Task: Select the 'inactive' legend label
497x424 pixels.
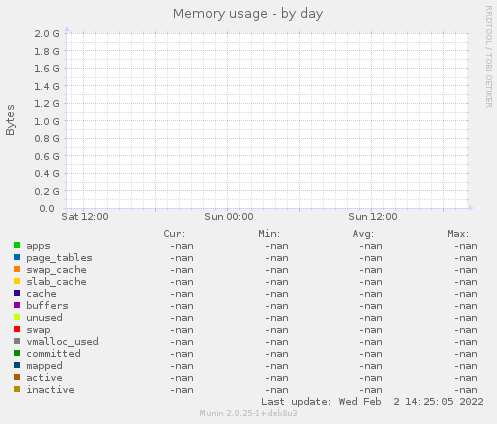Action: pos(50,390)
